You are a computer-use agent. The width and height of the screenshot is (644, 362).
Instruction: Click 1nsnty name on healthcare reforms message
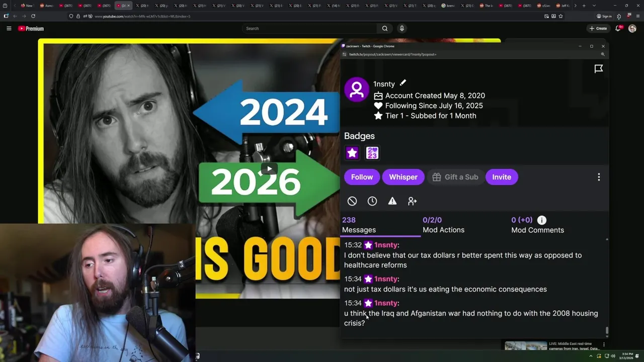tap(386, 245)
